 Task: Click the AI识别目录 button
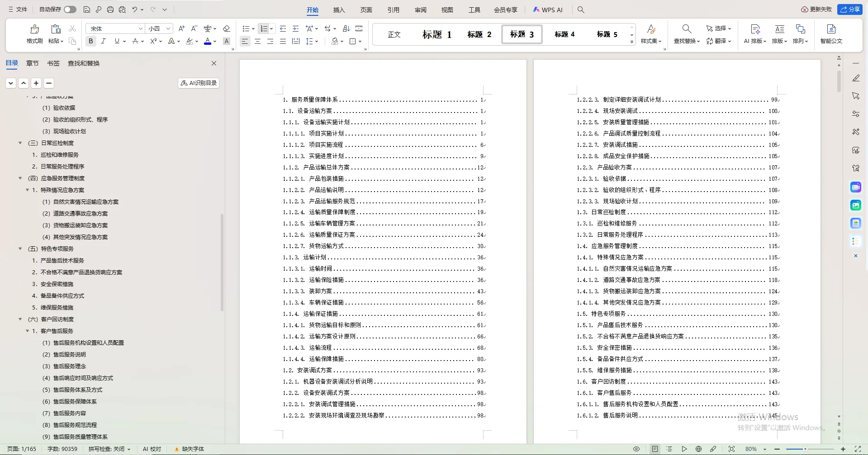(x=199, y=83)
